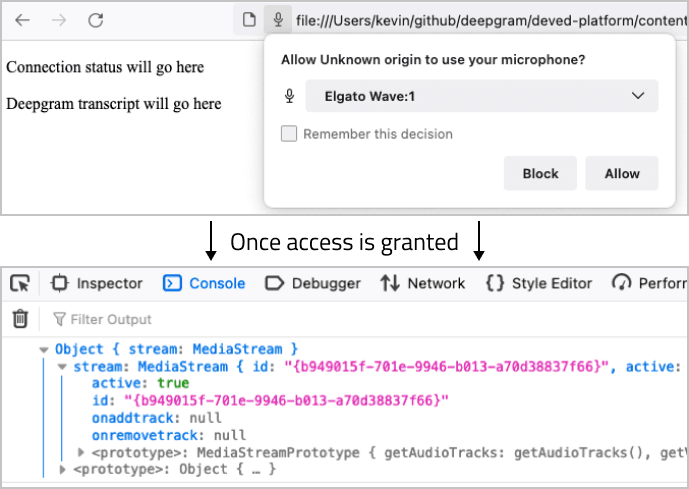Click the page document icon in address bar
689x489 pixels.
[249, 20]
